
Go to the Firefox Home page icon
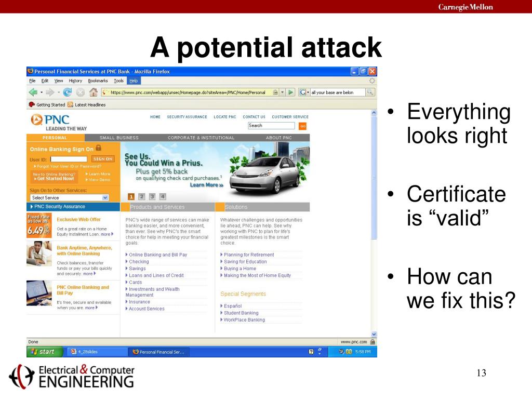pyautogui.click(x=94, y=92)
